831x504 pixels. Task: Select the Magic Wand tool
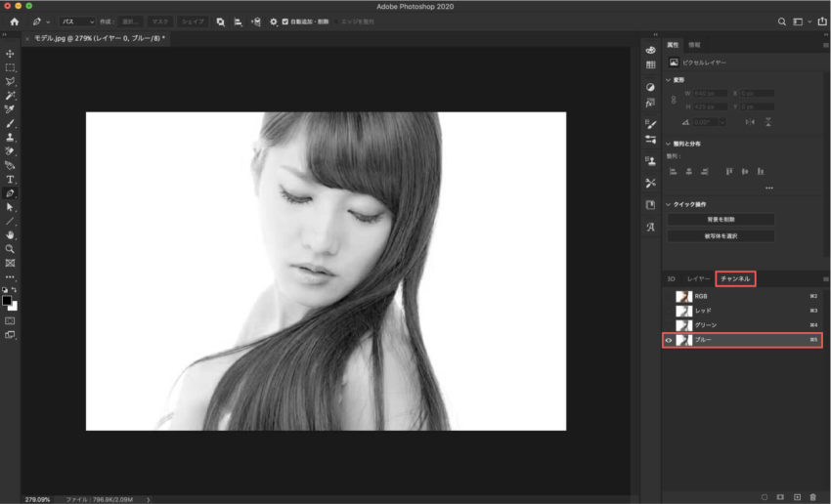pyautogui.click(x=10, y=96)
